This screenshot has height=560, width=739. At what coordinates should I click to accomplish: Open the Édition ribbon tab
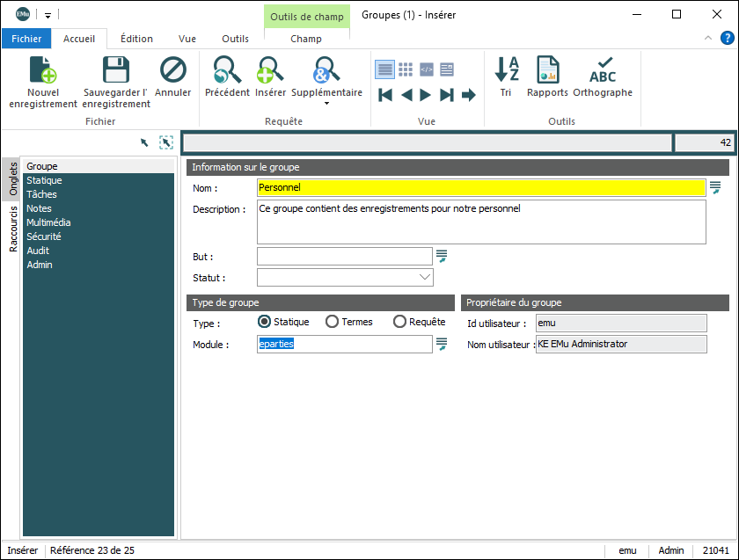136,39
